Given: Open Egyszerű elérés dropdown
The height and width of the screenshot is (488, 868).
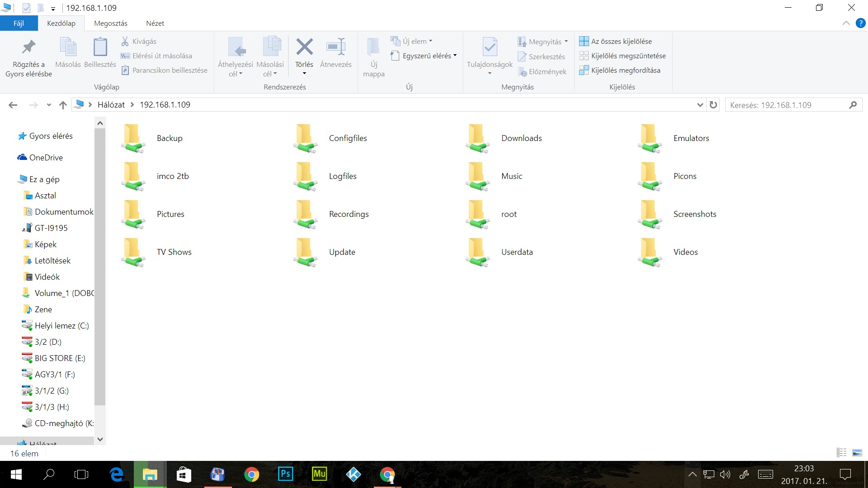Looking at the screenshot, I should [424, 56].
